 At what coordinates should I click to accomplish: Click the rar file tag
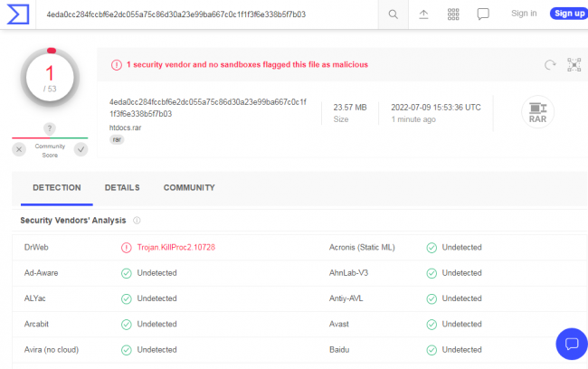(x=117, y=139)
